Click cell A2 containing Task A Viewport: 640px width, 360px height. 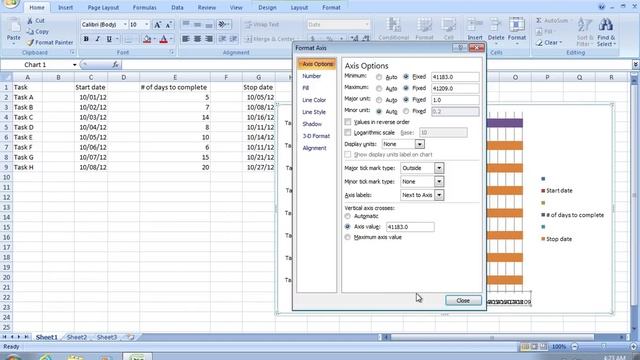[27, 97]
